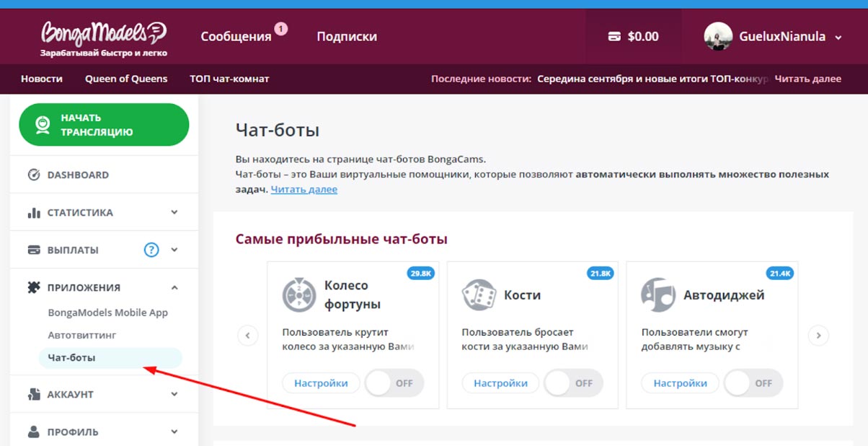This screenshot has width=868, height=446.
Task: Click the Dashboard gauge icon
Action: pos(34,175)
